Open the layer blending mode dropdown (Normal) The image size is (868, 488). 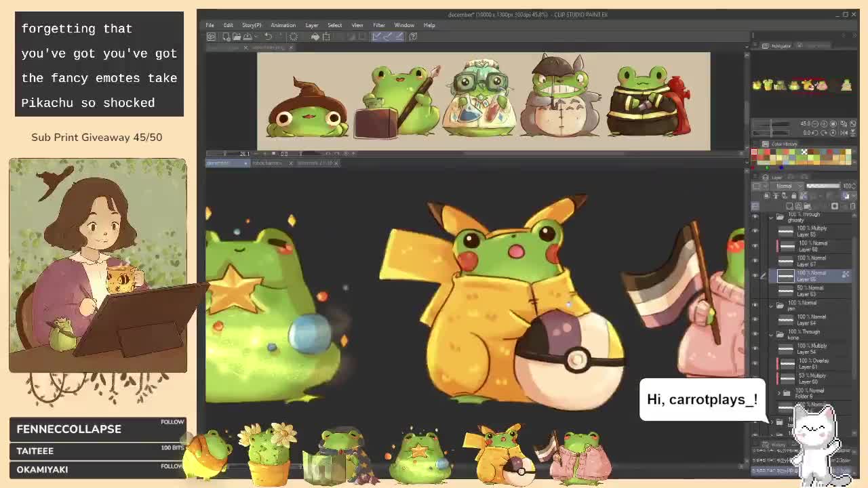point(787,186)
